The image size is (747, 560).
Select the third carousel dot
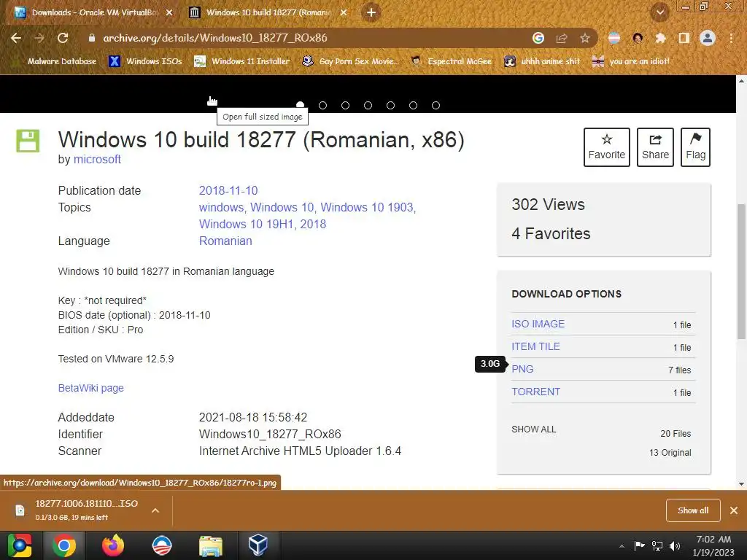click(x=345, y=105)
